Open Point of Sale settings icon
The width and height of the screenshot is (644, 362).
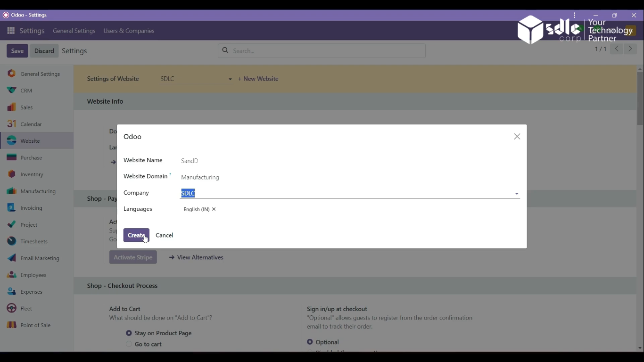coord(11,325)
